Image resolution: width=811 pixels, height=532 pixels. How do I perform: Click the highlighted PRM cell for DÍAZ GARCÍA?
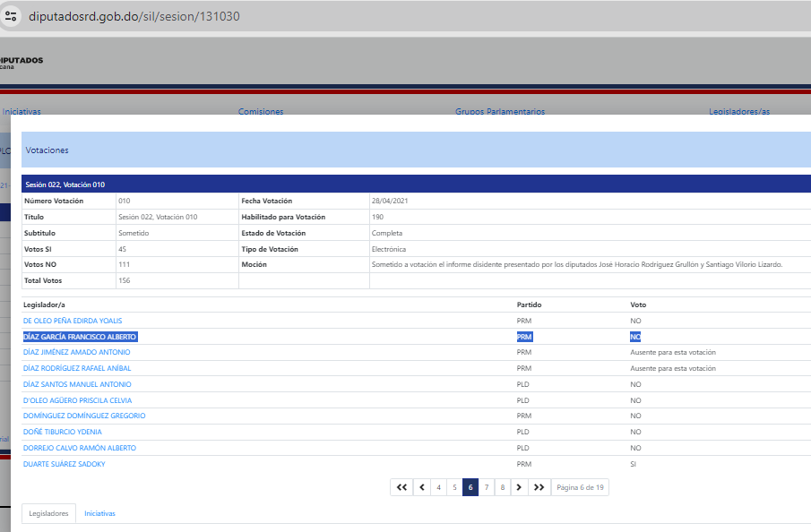click(524, 337)
